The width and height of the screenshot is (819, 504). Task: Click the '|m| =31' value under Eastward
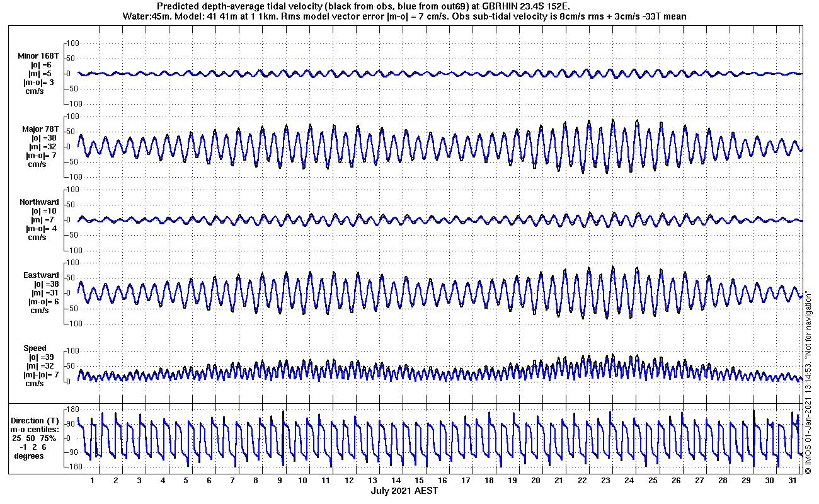pos(47,293)
